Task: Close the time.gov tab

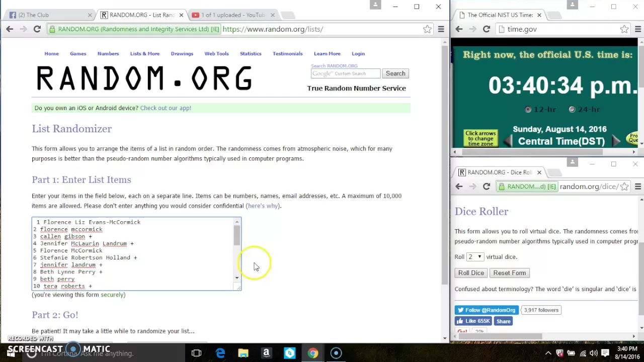Action: pyautogui.click(x=539, y=15)
